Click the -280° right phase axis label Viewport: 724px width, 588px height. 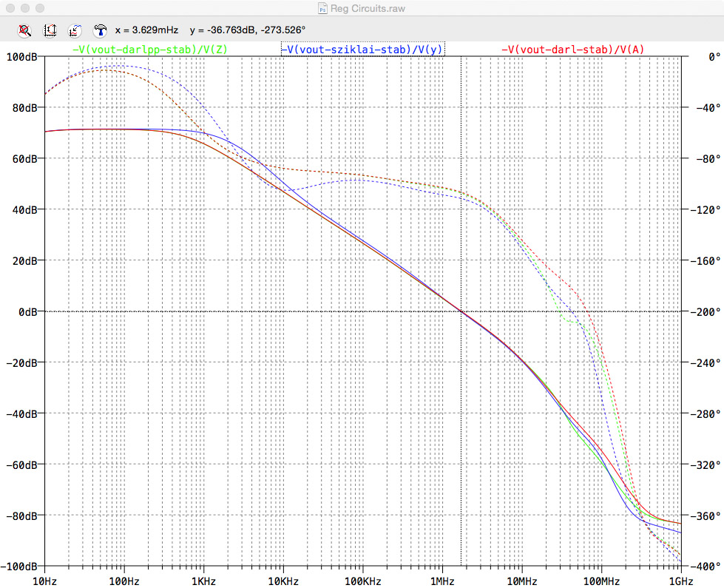coord(705,414)
